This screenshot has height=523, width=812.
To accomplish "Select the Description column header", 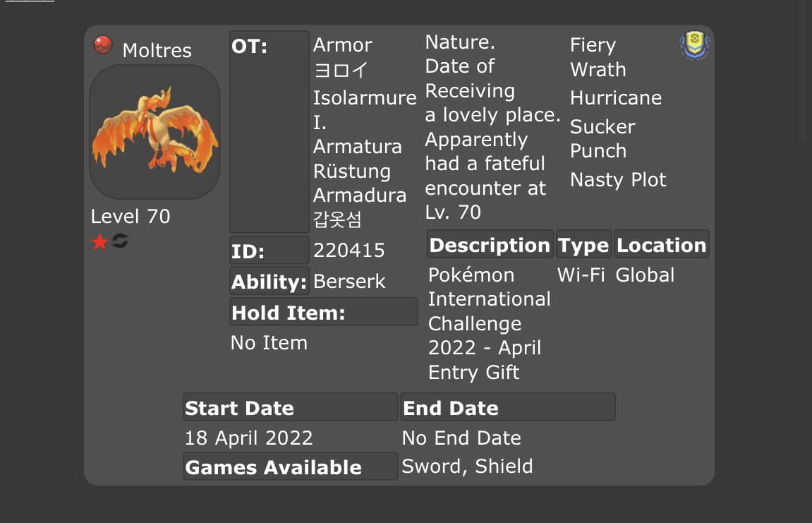I will point(490,245).
